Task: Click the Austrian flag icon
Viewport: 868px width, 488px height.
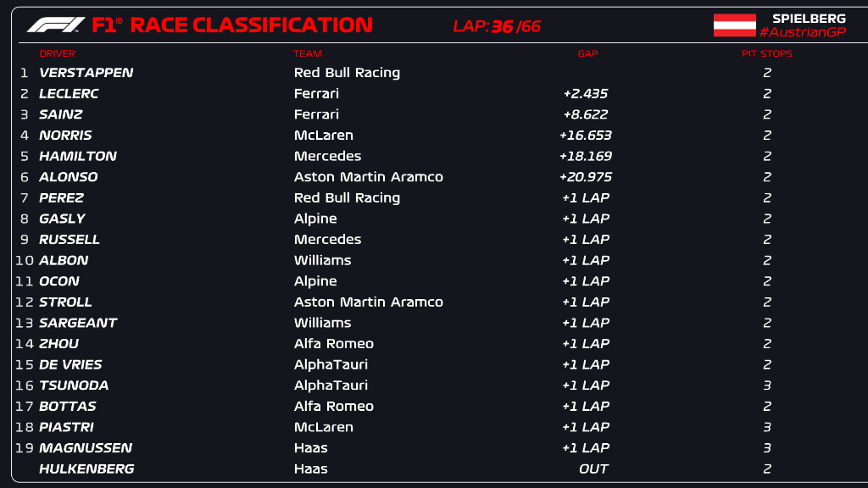Action: click(x=734, y=25)
